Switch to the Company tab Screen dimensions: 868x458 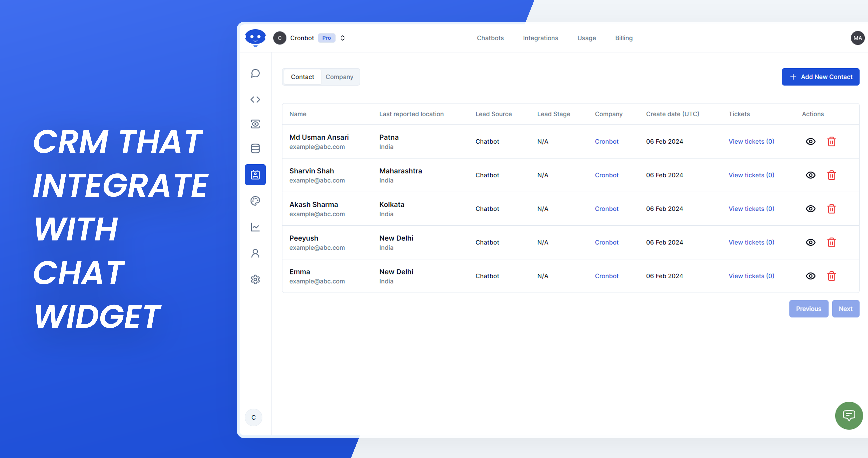(339, 77)
